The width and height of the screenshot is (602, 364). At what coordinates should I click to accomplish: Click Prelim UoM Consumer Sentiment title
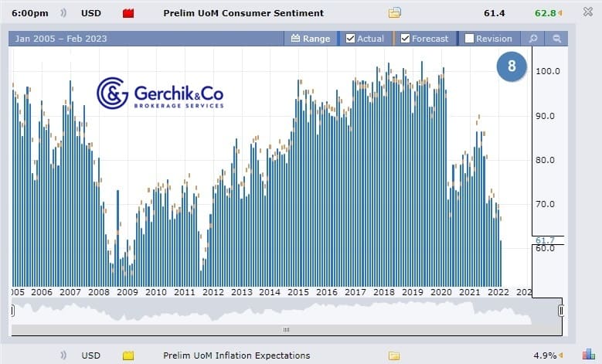click(243, 13)
